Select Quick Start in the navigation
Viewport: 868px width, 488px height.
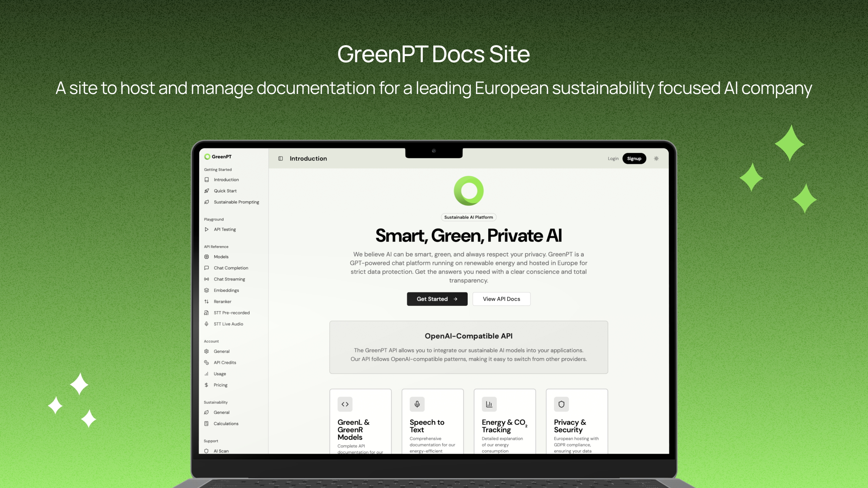[x=225, y=191]
